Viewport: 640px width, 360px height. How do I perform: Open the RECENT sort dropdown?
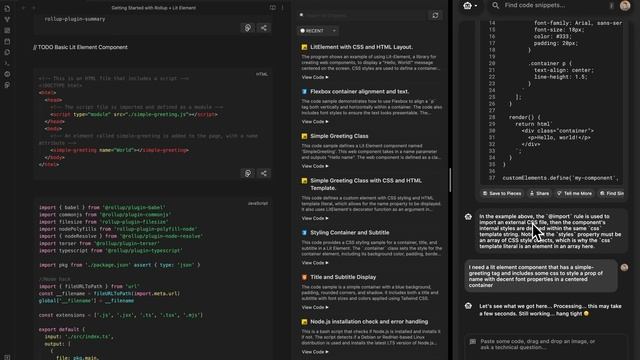(318, 31)
